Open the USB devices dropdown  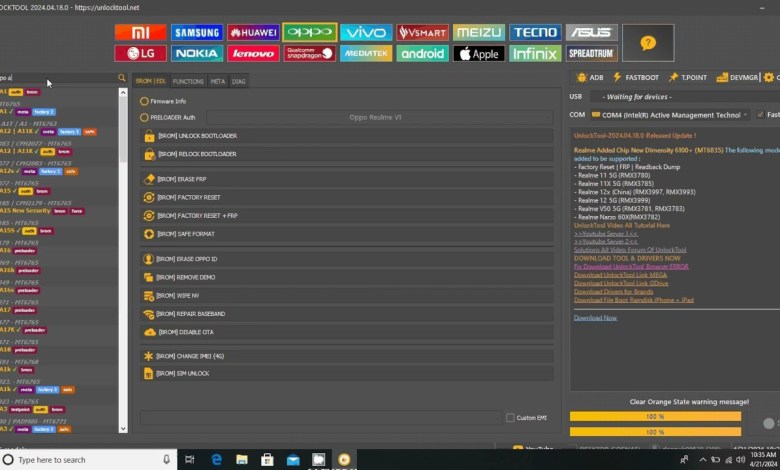coord(680,96)
